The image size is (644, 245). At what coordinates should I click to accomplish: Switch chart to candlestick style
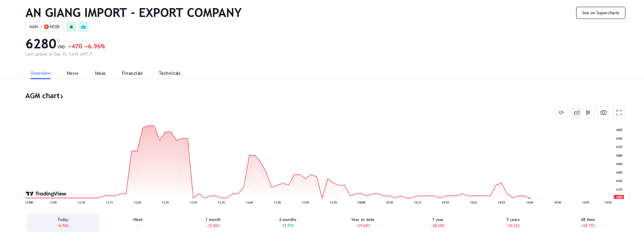[588, 113]
